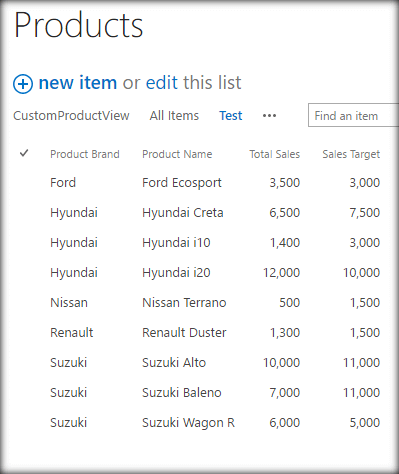
Task: Click the Total Sales column header
Action: pyautogui.click(x=275, y=154)
